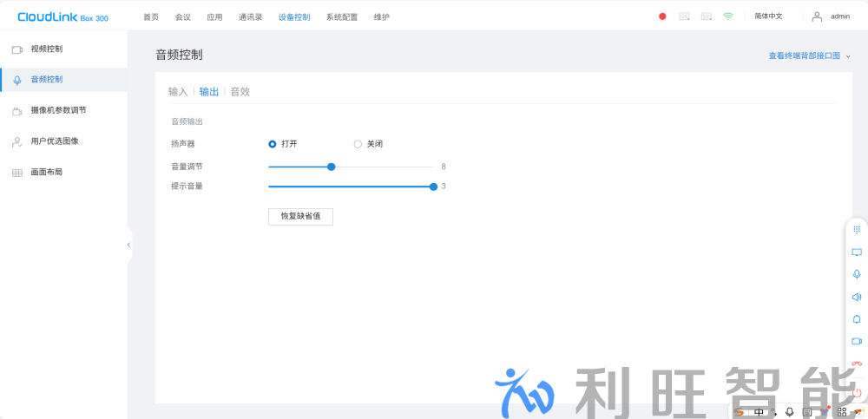Click the input method microphone icon
Screen dimensions: 868x419
(789, 412)
